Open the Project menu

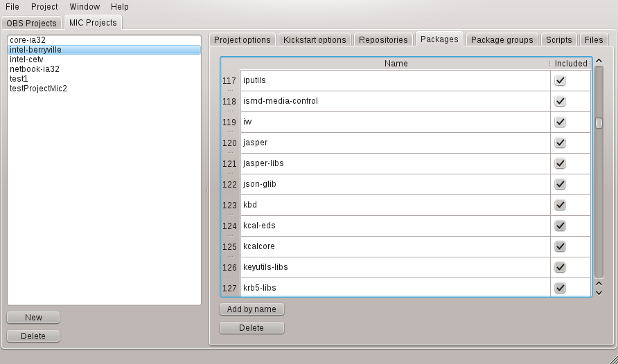pyautogui.click(x=44, y=7)
